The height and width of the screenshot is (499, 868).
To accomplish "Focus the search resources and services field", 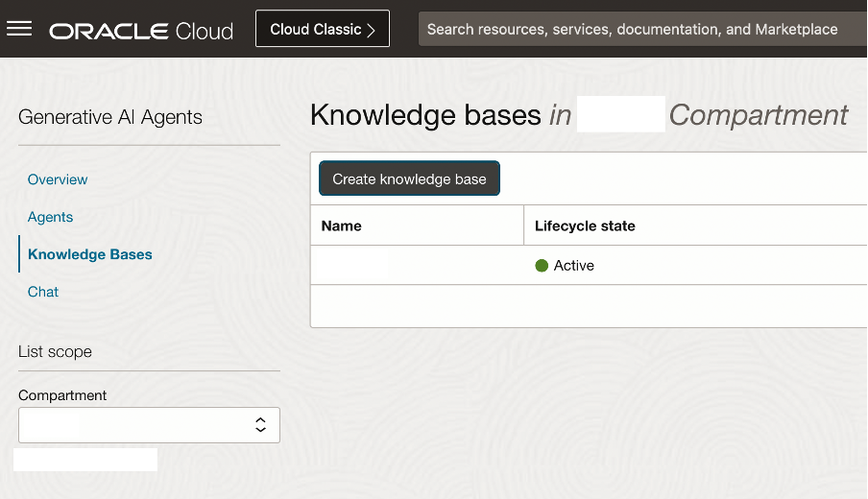I will [x=632, y=29].
